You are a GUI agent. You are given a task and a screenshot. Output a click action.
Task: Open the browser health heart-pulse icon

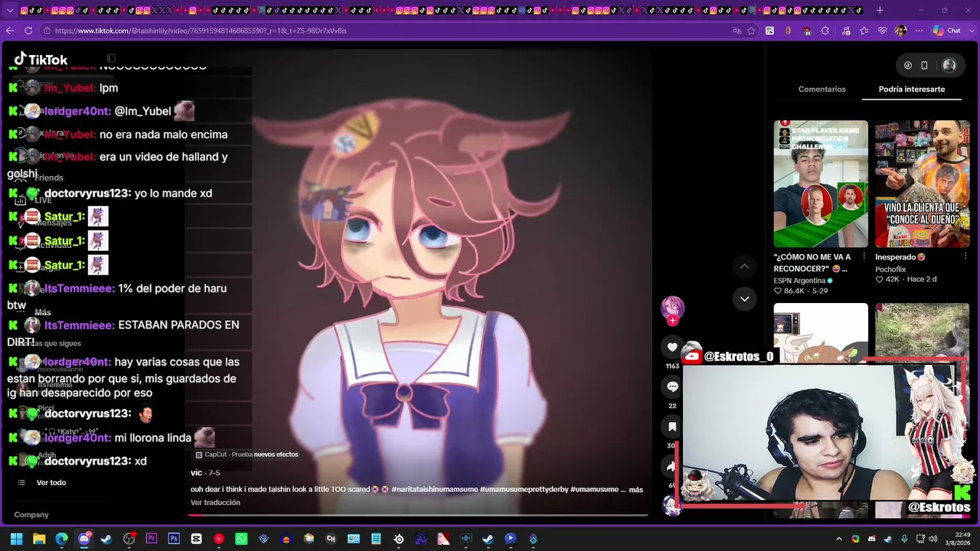tap(882, 31)
